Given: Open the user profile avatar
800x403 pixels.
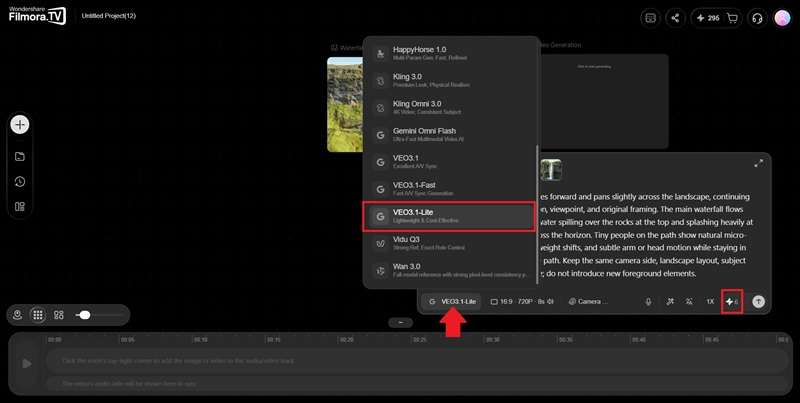Looking at the screenshot, I should pos(782,18).
